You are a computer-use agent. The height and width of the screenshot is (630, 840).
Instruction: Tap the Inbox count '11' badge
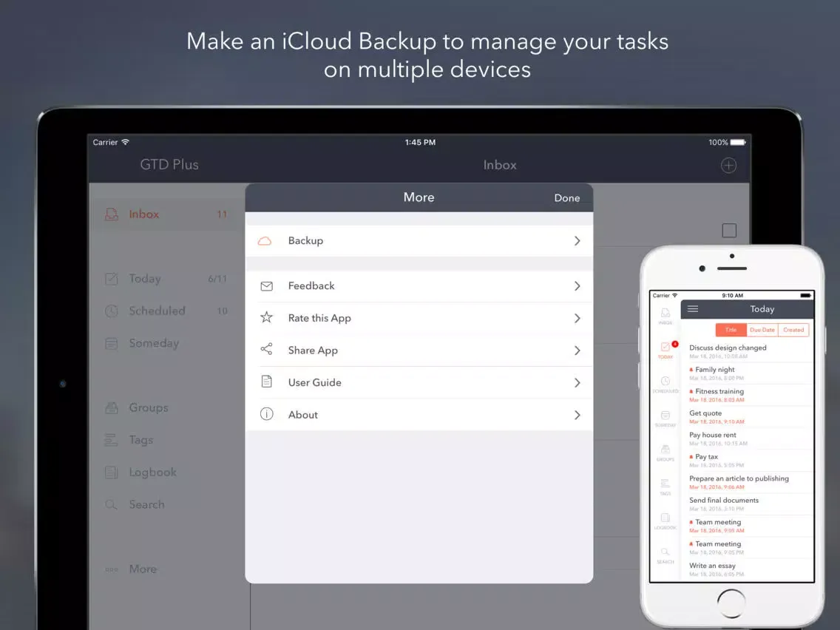pyautogui.click(x=222, y=214)
